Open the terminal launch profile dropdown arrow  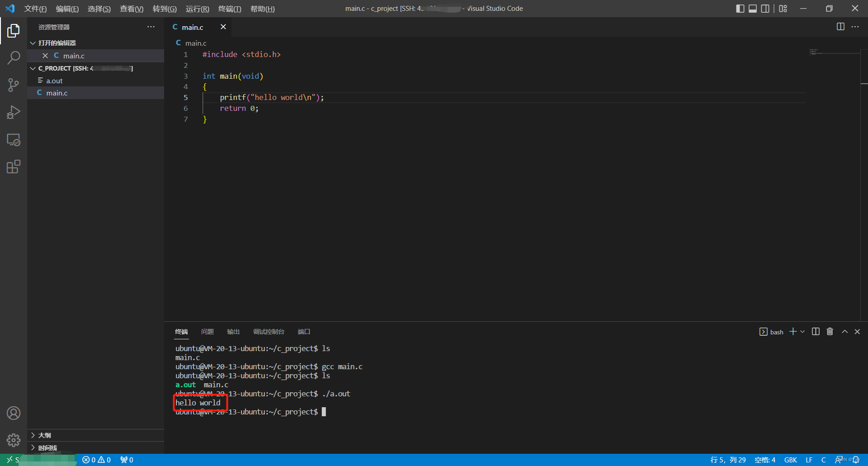pyautogui.click(x=802, y=332)
